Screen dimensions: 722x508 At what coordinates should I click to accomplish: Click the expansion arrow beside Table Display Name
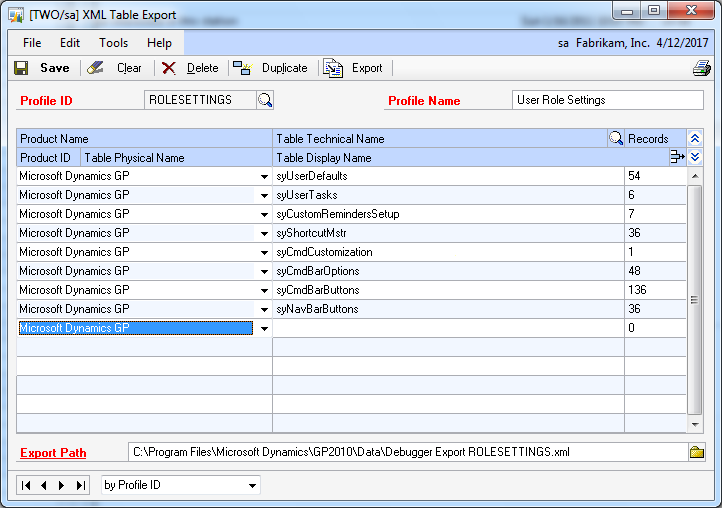click(x=677, y=157)
